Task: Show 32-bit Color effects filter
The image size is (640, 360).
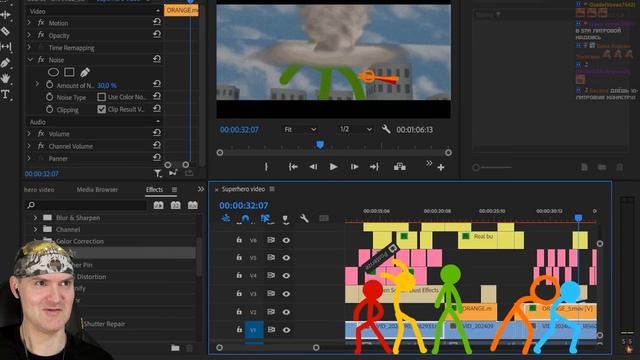Action: tap(176, 205)
